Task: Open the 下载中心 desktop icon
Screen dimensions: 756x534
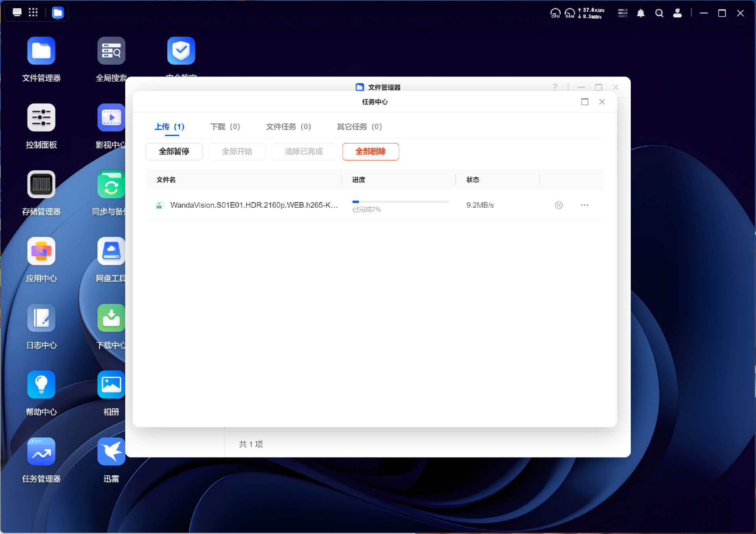Action: click(x=111, y=318)
